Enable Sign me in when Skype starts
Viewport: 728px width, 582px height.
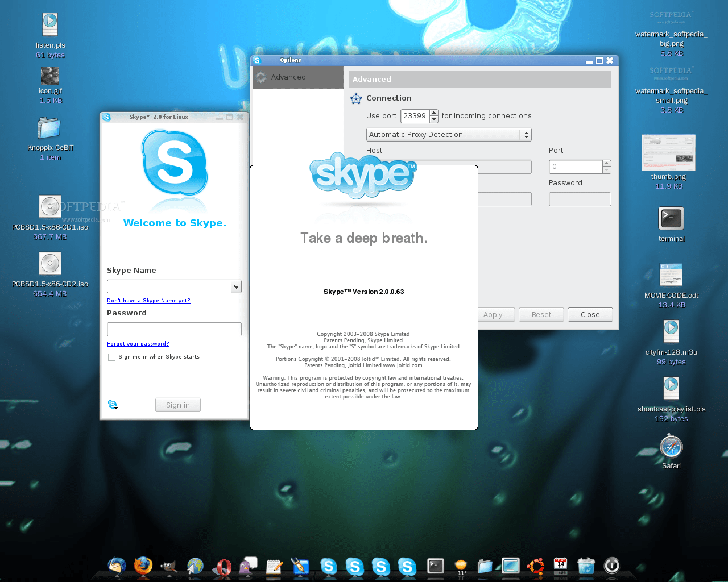coord(112,357)
